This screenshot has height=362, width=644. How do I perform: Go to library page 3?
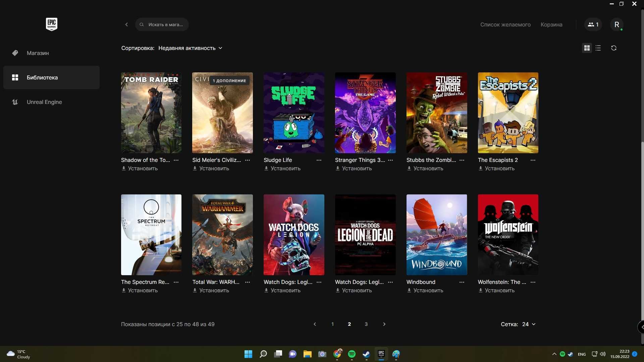pos(366,324)
